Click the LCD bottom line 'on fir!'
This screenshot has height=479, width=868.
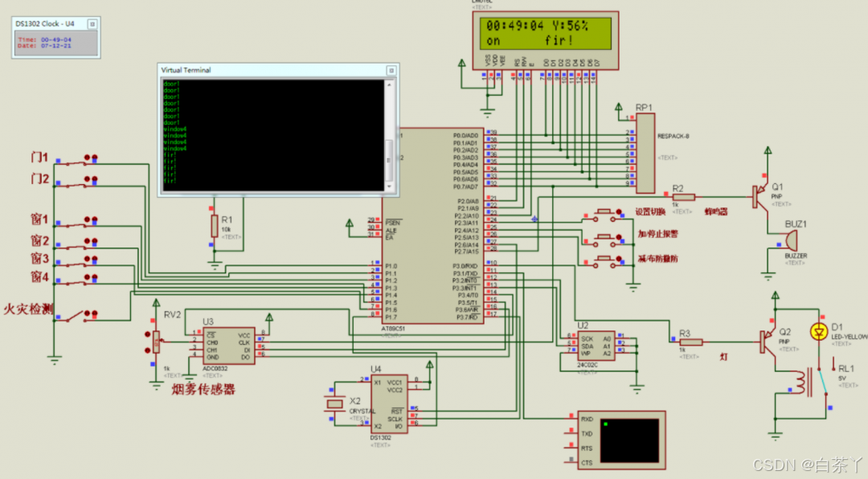point(530,40)
